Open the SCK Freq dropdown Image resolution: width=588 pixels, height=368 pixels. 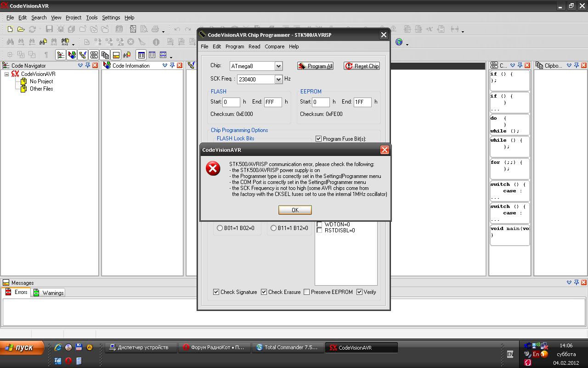(x=278, y=79)
